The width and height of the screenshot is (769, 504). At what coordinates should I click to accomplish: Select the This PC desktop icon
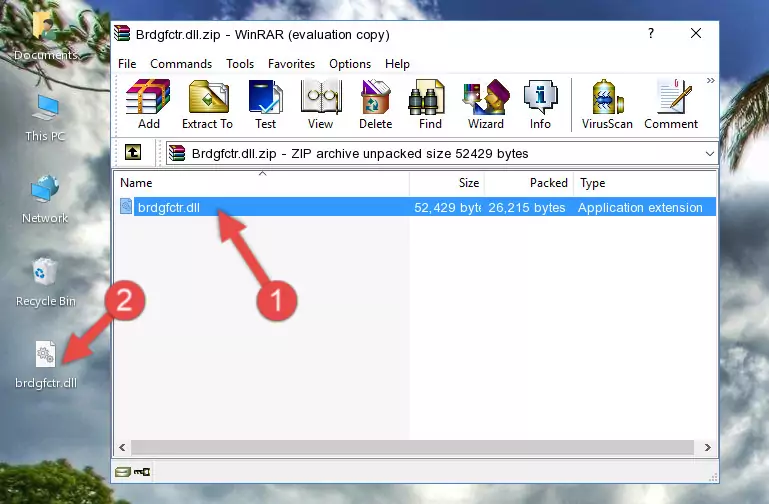click(45, 118)
